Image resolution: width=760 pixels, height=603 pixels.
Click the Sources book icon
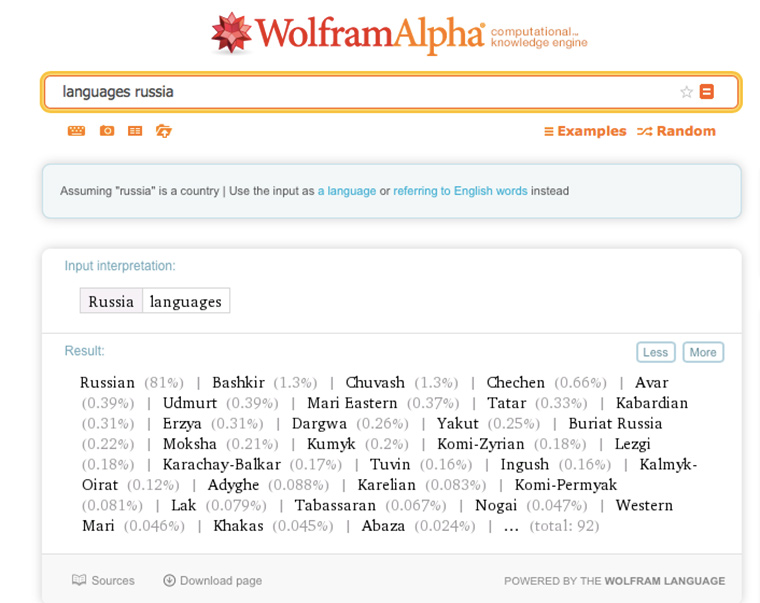(79, 580)
